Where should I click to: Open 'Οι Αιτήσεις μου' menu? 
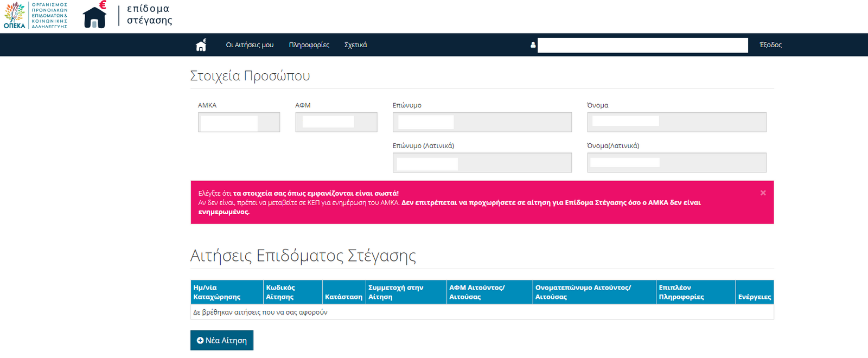(x=250, y=45)
